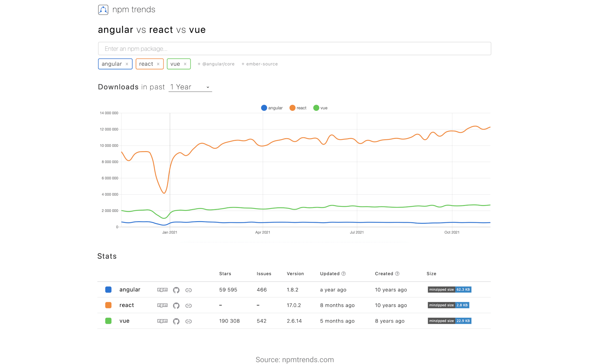The height and width of the screenshot is (364, 590).
Task: Click the Size column header
Action: coord(431,274)
